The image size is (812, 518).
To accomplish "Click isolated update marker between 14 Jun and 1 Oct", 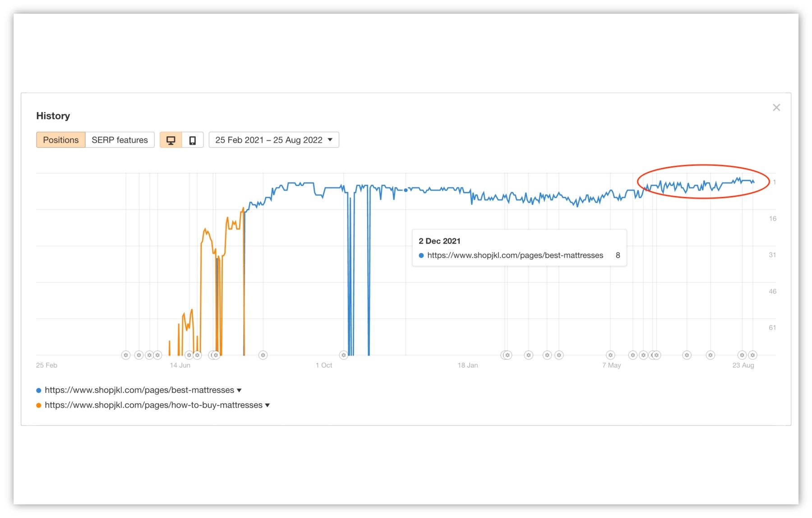I will point(263,355).
